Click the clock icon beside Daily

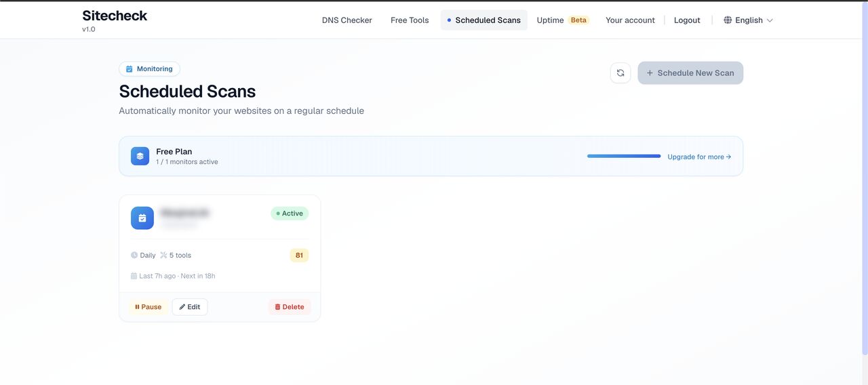[x=134, y=256]
